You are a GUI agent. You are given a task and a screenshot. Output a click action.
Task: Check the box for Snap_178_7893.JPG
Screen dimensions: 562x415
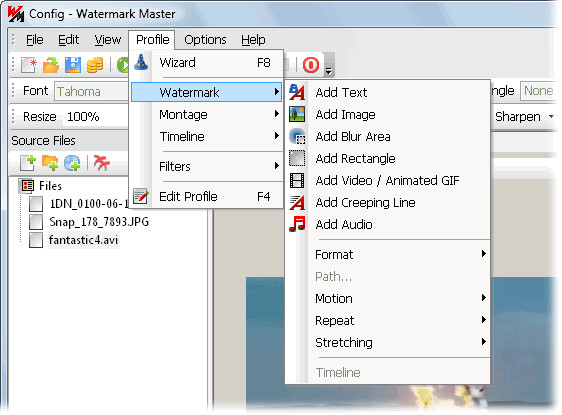point(36,222)
